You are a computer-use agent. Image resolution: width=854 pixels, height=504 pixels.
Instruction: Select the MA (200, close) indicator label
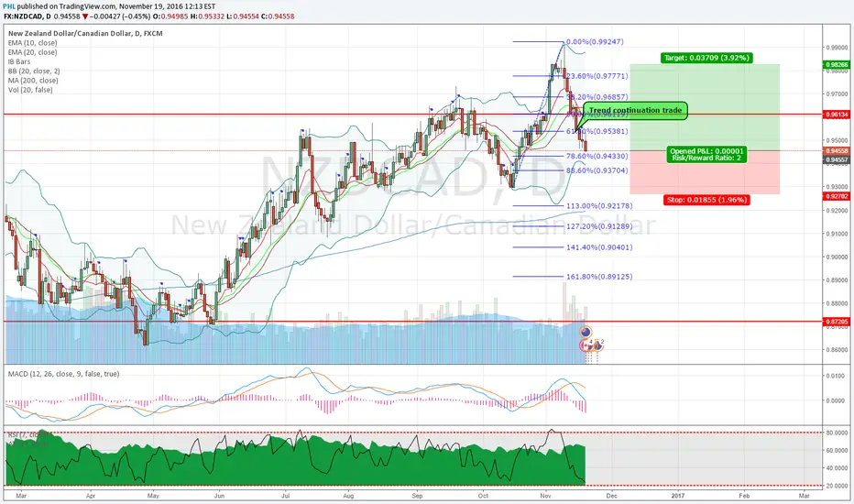coord(33,80)
